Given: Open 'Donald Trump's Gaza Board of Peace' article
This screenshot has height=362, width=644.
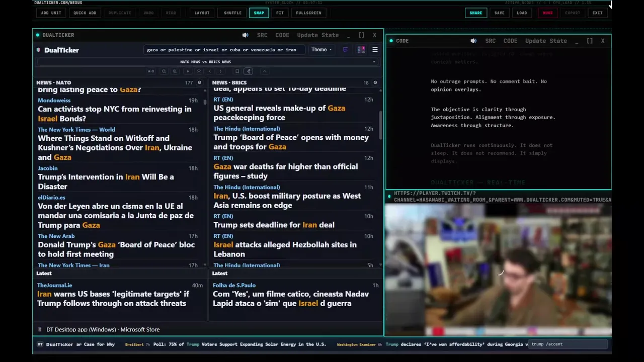Looking at the screenshot, I should [116, 249].
